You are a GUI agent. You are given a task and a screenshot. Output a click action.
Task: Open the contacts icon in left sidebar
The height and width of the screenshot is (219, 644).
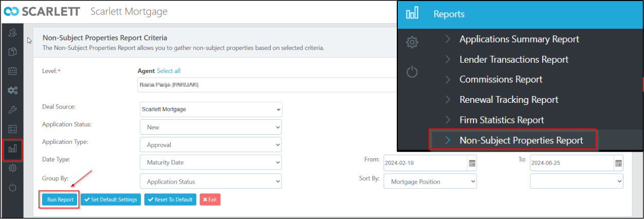[13, 33]
